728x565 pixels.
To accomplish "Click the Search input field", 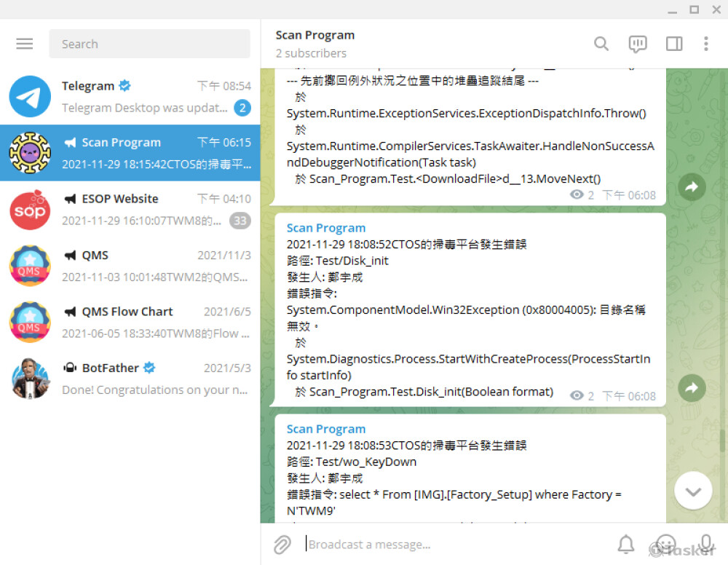I will (149, 44).
